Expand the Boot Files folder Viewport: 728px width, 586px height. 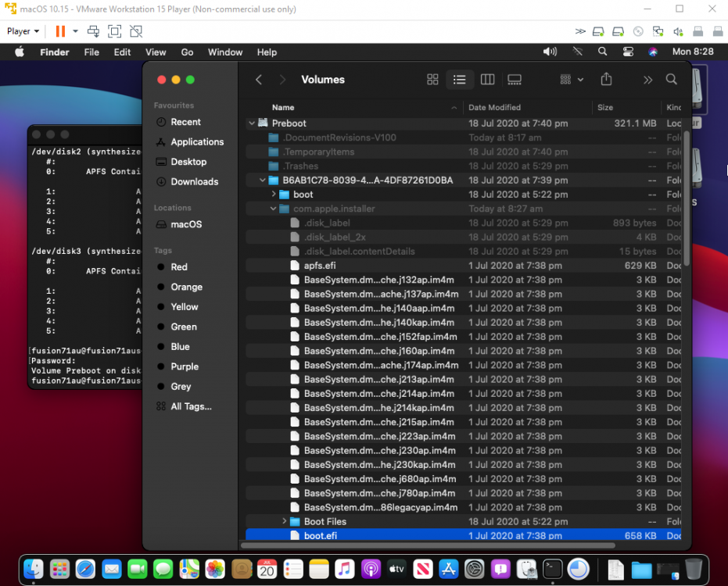click(x=284, y=521)
